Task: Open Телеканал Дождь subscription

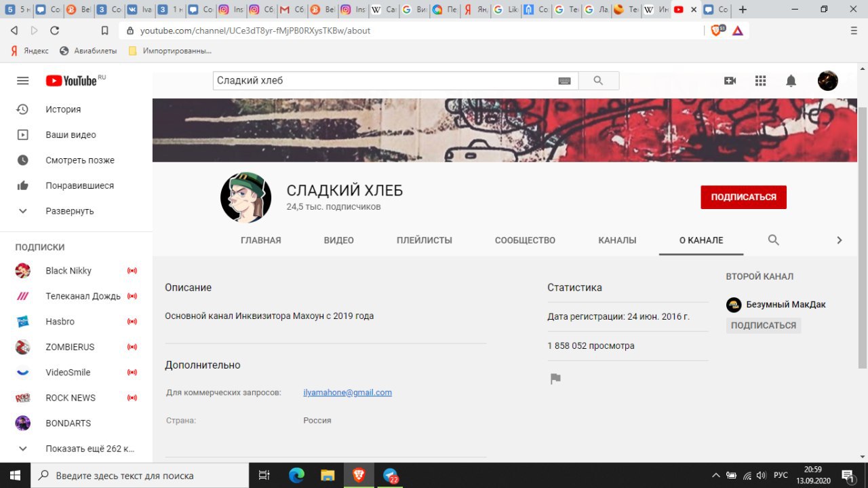Action: click(x=76, y=296)
